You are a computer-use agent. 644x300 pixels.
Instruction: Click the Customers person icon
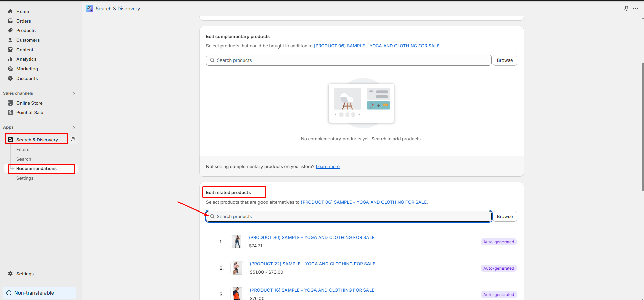point(10,40)
